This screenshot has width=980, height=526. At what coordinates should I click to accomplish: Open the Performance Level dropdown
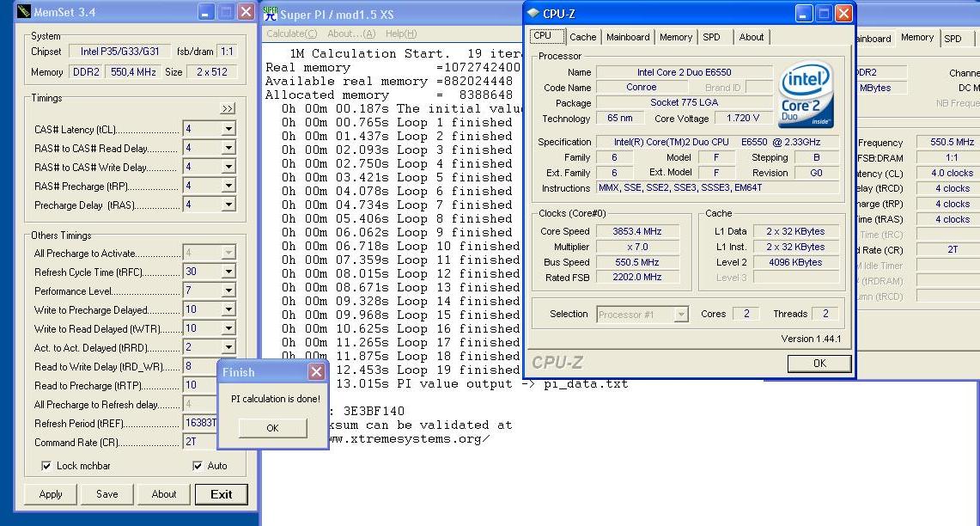tap(228, 291)
